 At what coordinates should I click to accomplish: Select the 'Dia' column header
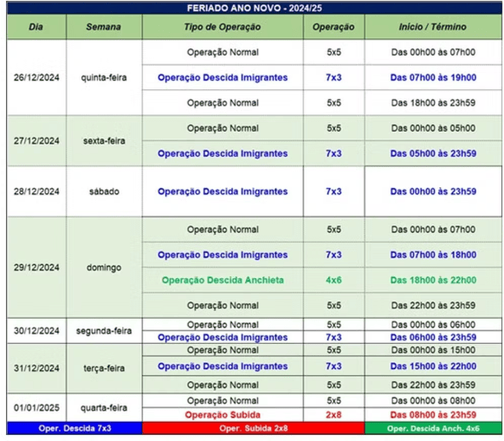36,27
